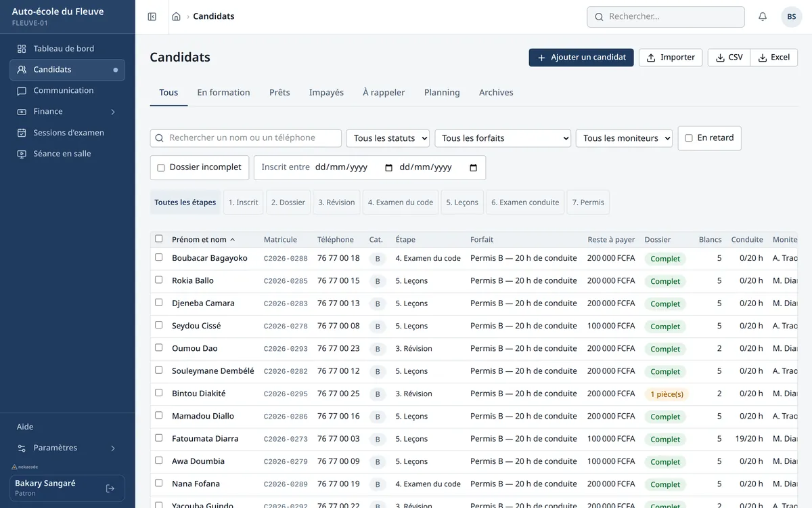Check the row for Rokia Ballo

pyautogui.click(x=159, y=280)
